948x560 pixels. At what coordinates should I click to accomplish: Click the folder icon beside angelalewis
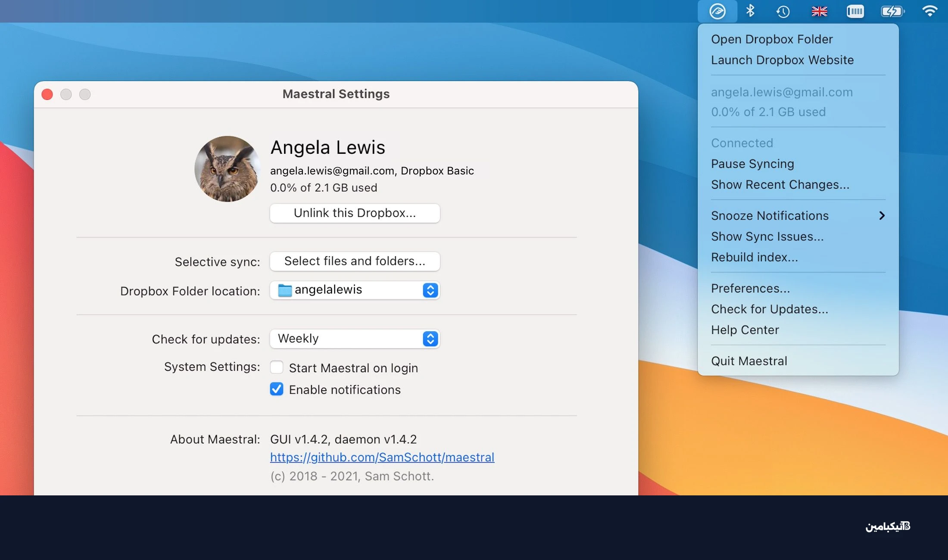(x=285, y=290)
